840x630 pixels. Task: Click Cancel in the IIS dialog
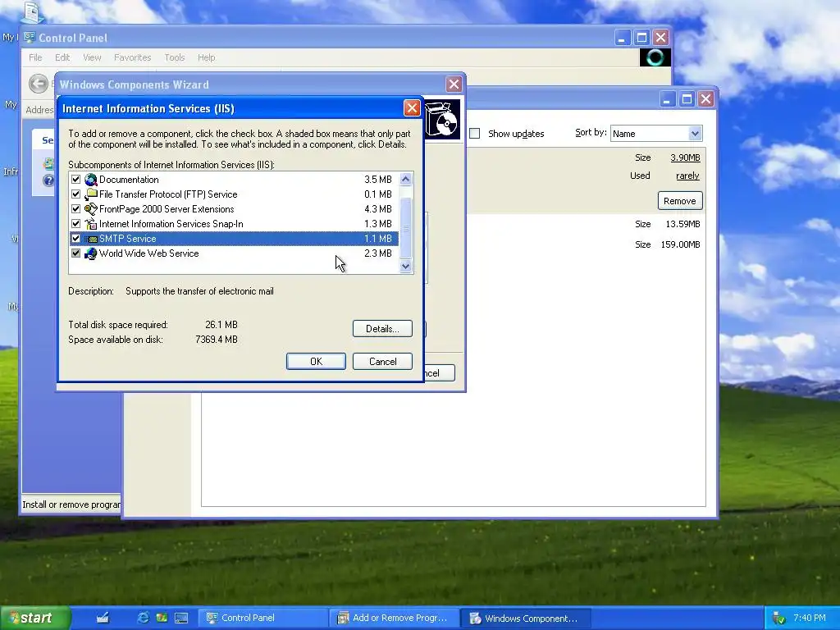tap(382, 362)
